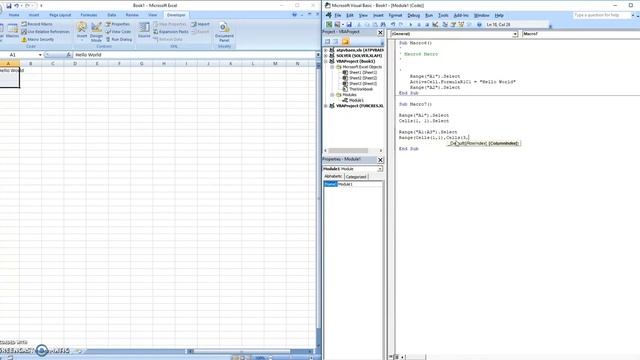Click View Microsoft Excel icon in VBA toolbar
640x360 pixels.
(x=329, y=24)
